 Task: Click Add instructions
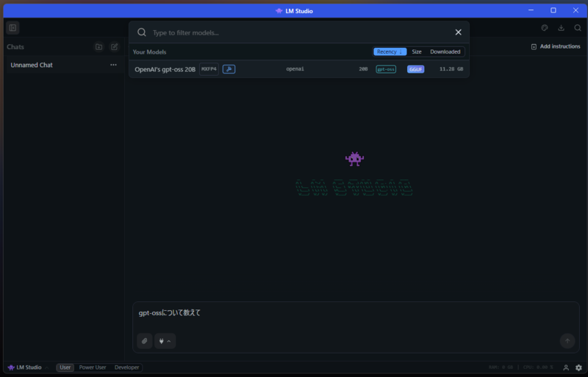(x=556, y=46)
